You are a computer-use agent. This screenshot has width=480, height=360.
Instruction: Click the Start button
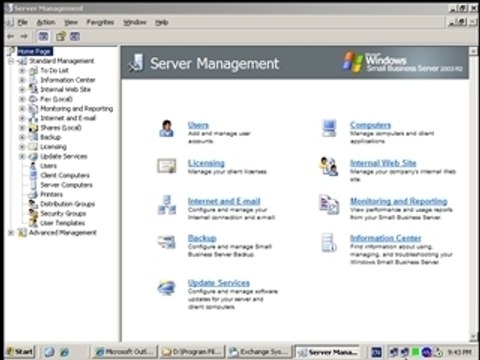(20, 352)
